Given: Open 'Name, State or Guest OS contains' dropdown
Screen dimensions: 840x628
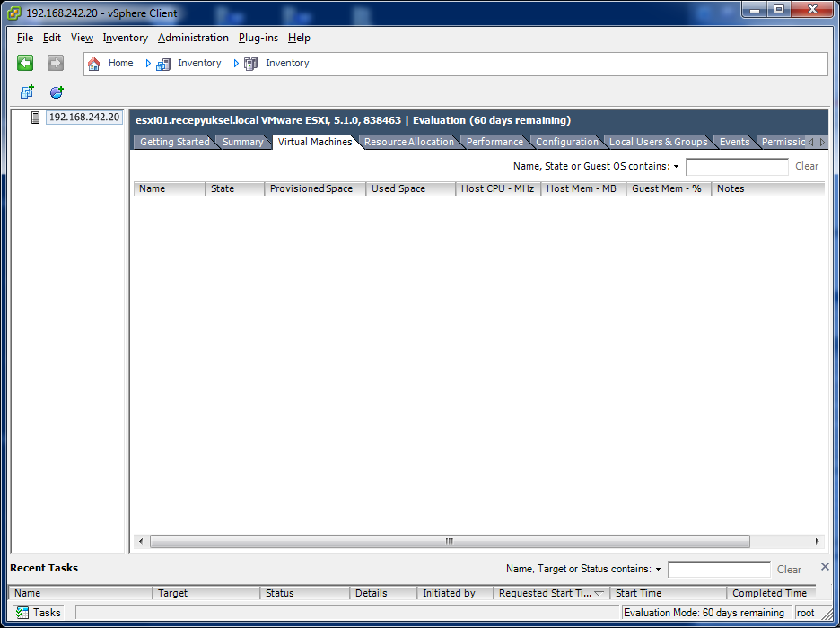Looking at the screenshot, I should (x=676, y=167).
